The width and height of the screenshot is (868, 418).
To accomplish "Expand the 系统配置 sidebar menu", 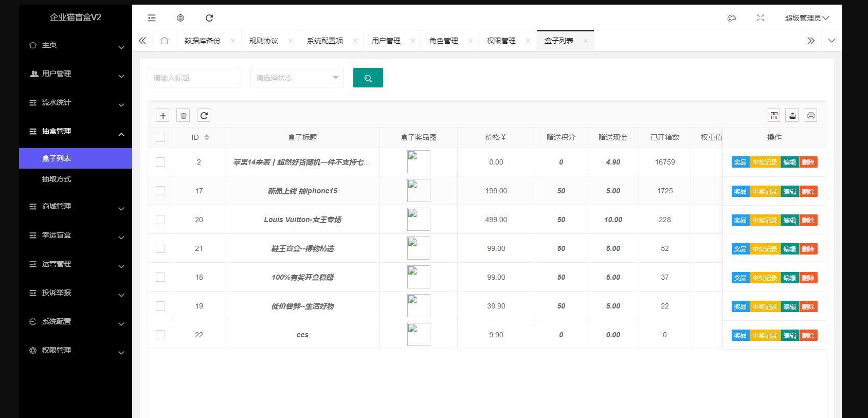I will click(x=76, y=322).
